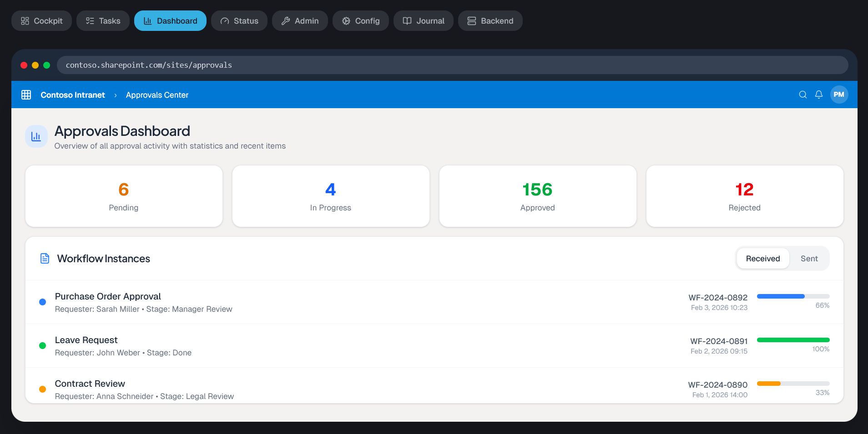Image resolution: width=868 pixels, height=434 pixels.
Task: Select the Admin wrench icon
Action: (x=285, y=20)
